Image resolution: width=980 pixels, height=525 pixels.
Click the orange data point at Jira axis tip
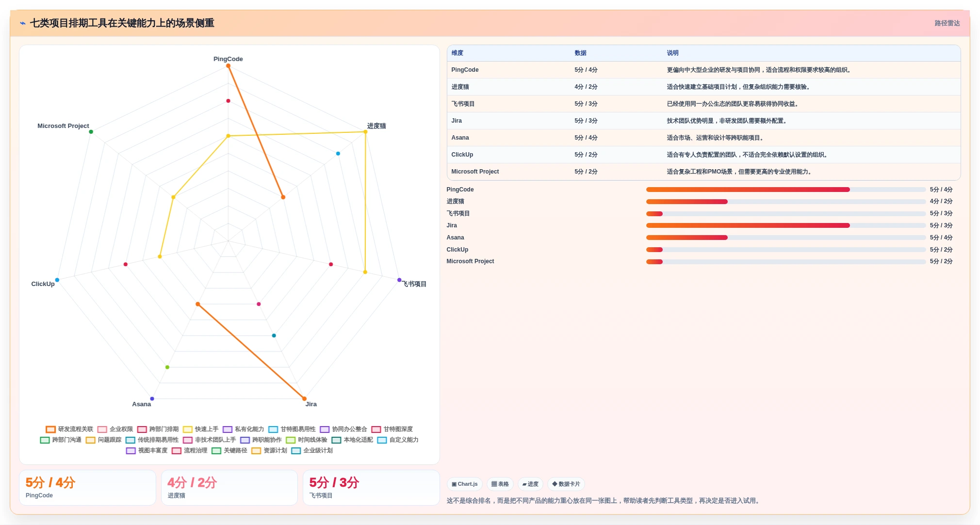304,399
